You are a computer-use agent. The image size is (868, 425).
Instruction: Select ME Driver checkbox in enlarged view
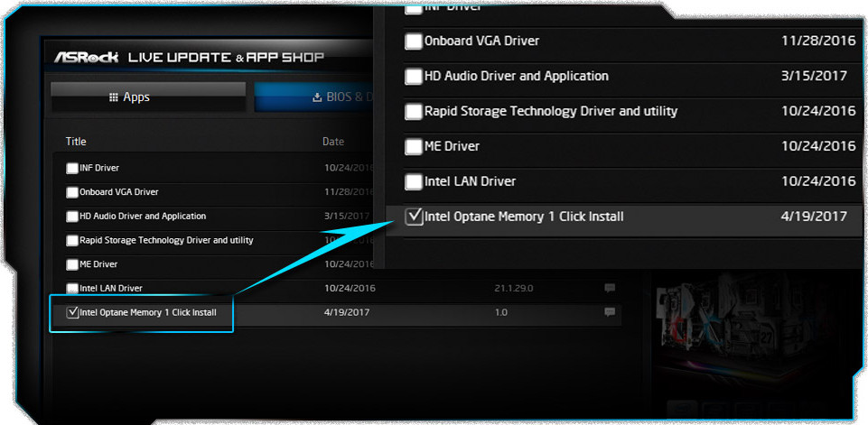coord(414,147)
